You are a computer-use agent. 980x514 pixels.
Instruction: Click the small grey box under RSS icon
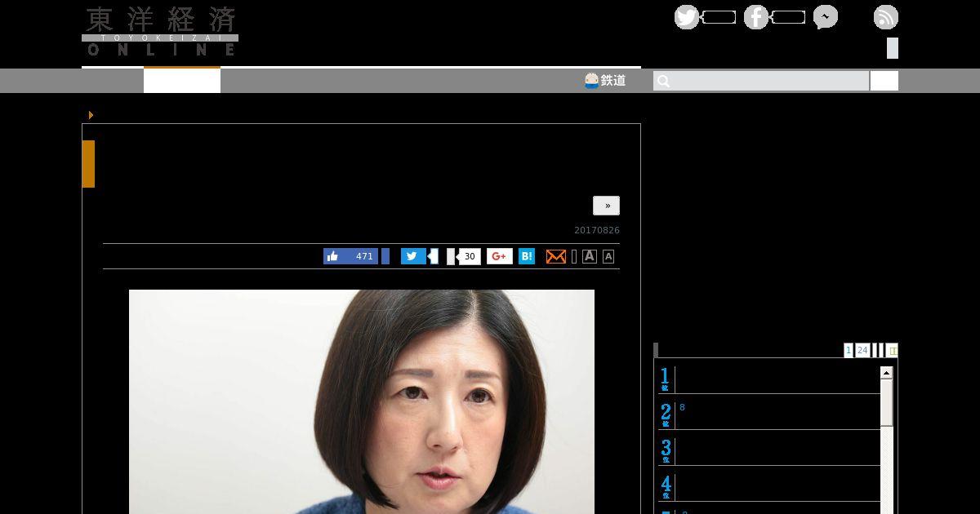[893, 48]
